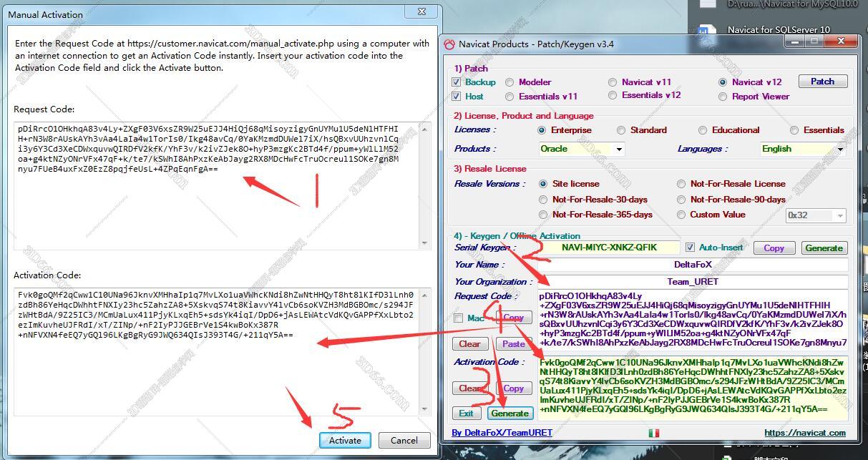Click the Serial Keygen field NAVI-MIYC-XNKZ-QFIK
Viewport: 868px width, 460px height.
coord(608,248)
